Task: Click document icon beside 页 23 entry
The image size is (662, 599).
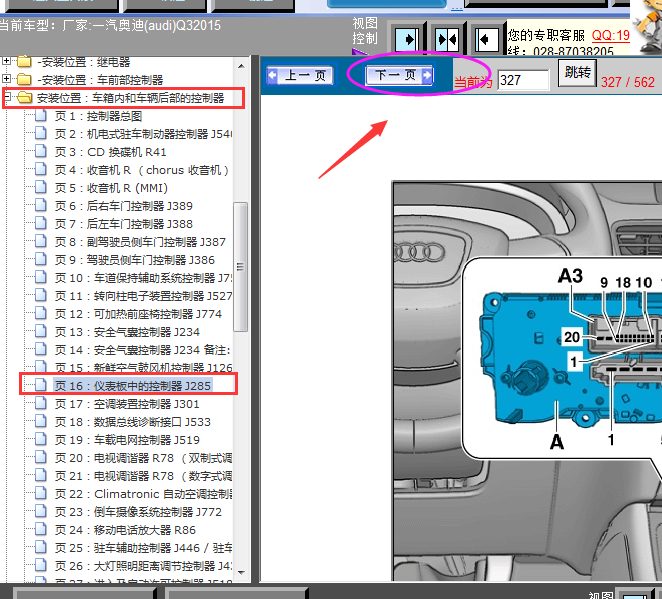Action: pyautogui.click(x=41, y=511)
